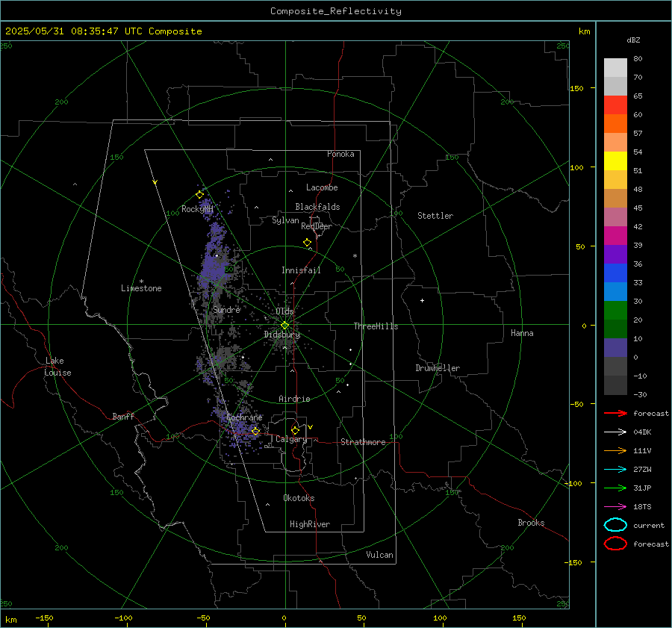
Task: Click the asterisk marker above Limestone
Action: pos(141,282)
